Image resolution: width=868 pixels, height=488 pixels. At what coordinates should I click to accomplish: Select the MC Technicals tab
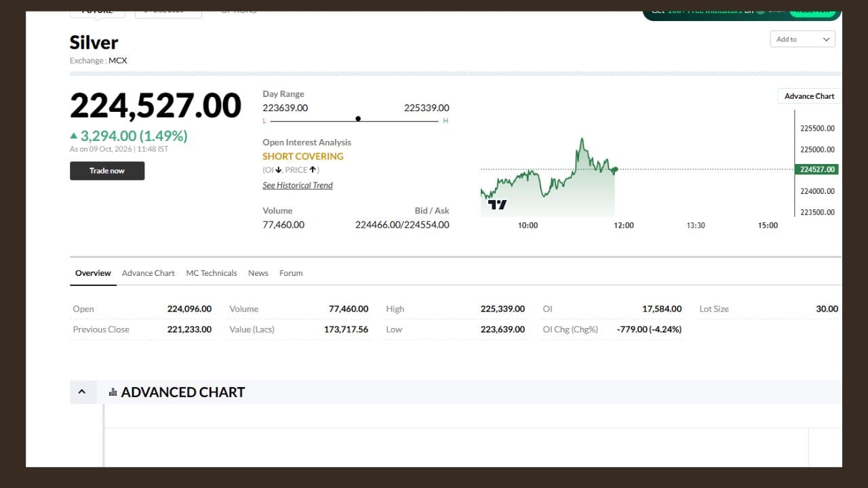212,273
